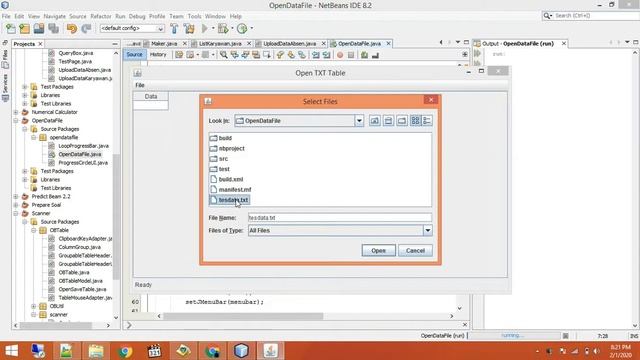Click the New Project toolbar icon

coord(24,29)
